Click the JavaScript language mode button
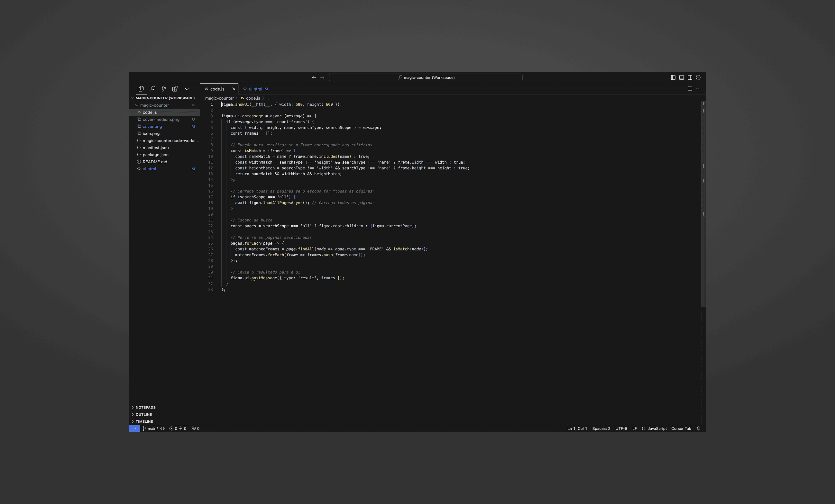 657,428
